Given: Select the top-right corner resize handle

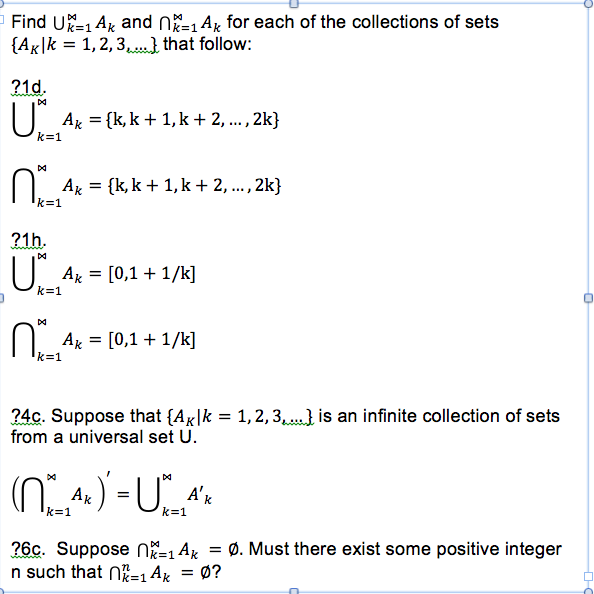Looking at the screenshot, I should (589, 3).
